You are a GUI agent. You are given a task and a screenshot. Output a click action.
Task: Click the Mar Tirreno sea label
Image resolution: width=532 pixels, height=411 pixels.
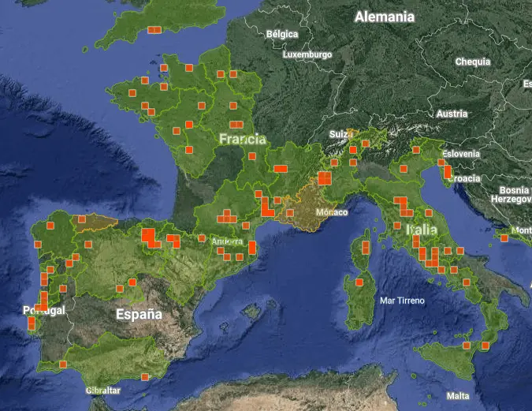402,301
